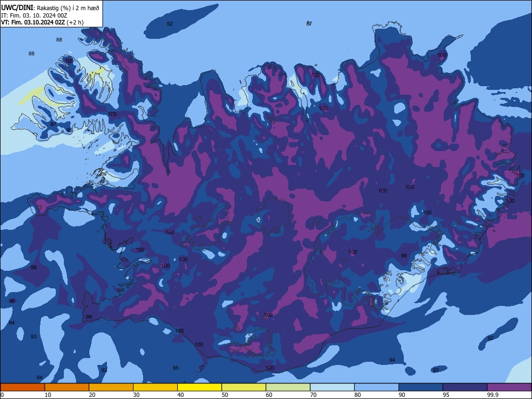Viewport: 532px width, 399px height.
Task: Click the legend tick label '60'
Action: 269,395
